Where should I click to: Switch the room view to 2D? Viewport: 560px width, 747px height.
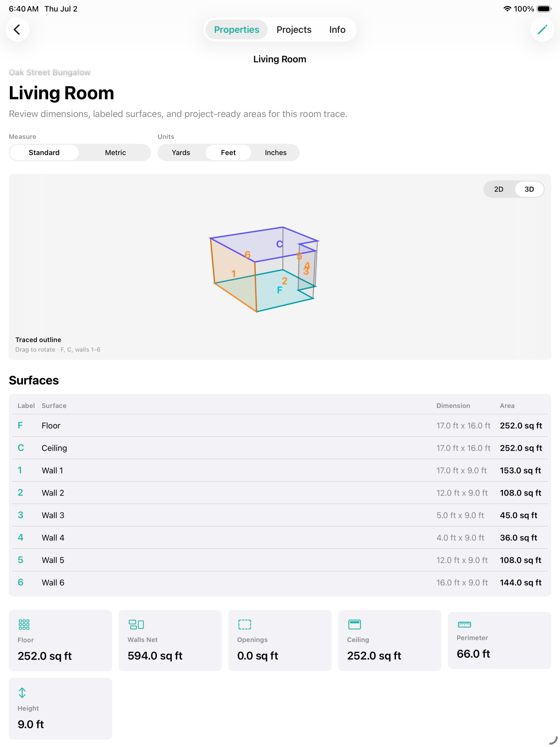[x=498, y=189]
